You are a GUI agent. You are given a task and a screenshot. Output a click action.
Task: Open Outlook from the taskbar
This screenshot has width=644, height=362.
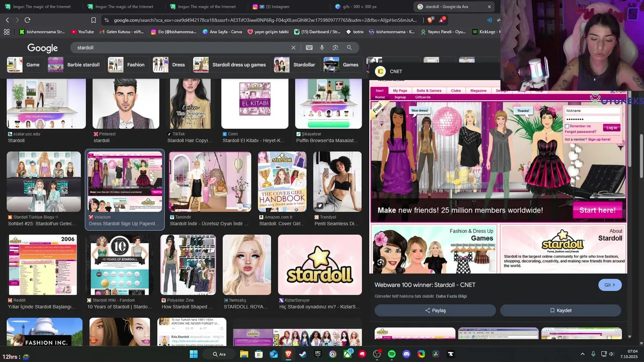click(x=273, y=354)
